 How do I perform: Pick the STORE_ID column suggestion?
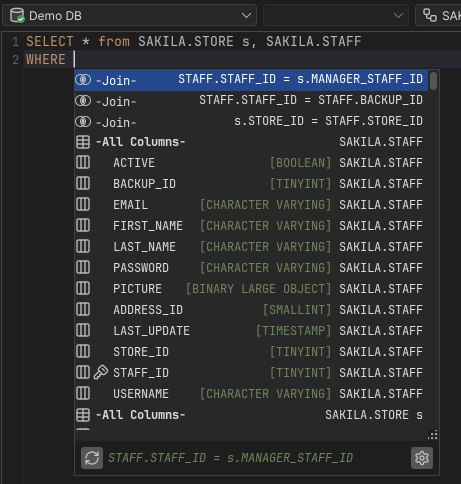coord(251,352)
